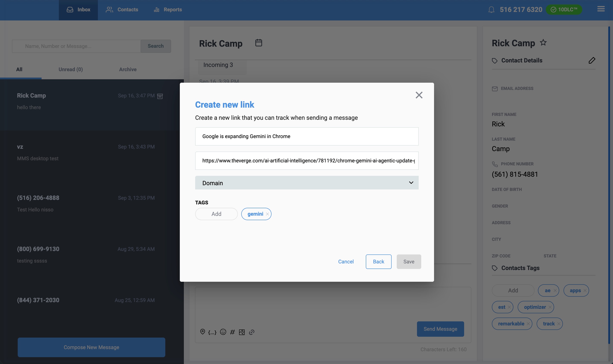Click the calendar icon beside Rick Camp

point(259,43)
